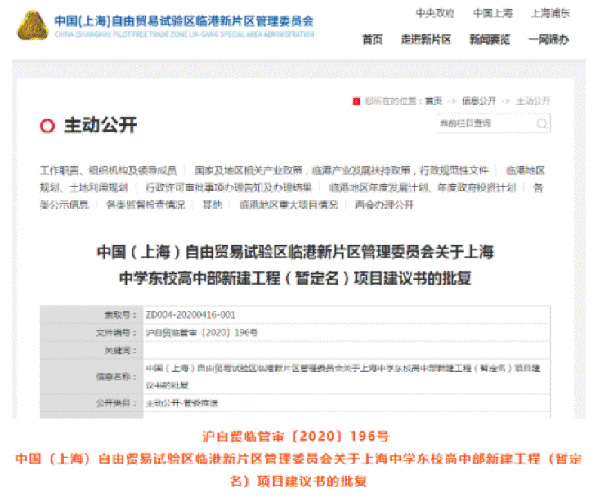600x498 pixels.
Task: Open 临港地区重大项目情况 category link
Action: tap(289, 205)
